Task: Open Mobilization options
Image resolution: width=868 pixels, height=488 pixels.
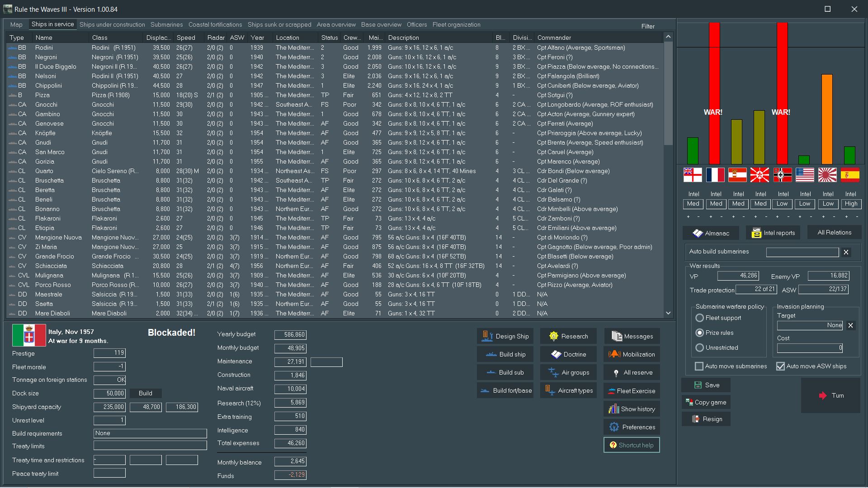Action: pyautogui.click(x=632, y=354)
